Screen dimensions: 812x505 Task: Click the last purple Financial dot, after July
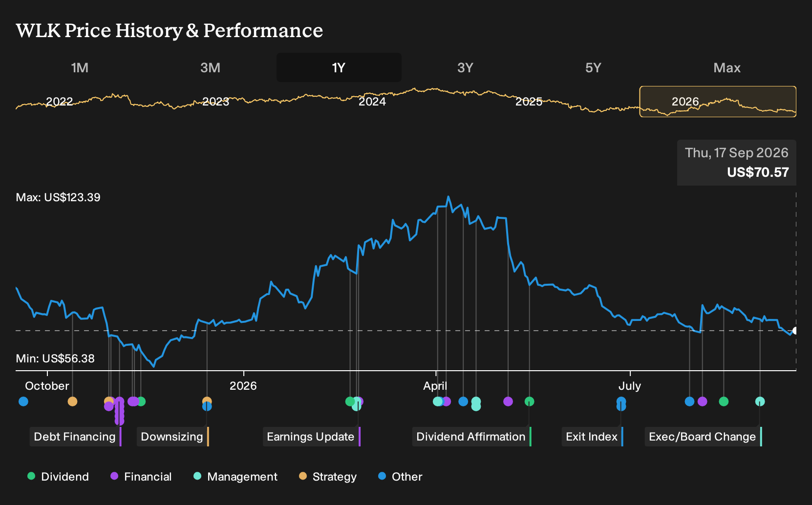702,401
